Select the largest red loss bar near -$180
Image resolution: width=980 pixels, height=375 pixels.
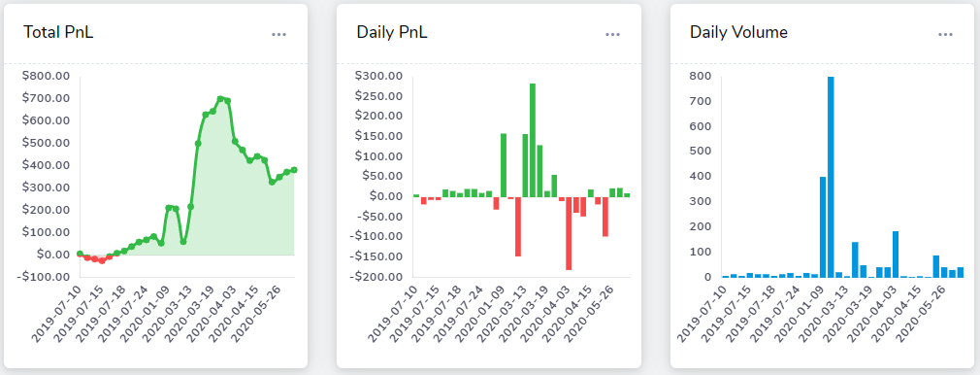(x=569, y=233)
